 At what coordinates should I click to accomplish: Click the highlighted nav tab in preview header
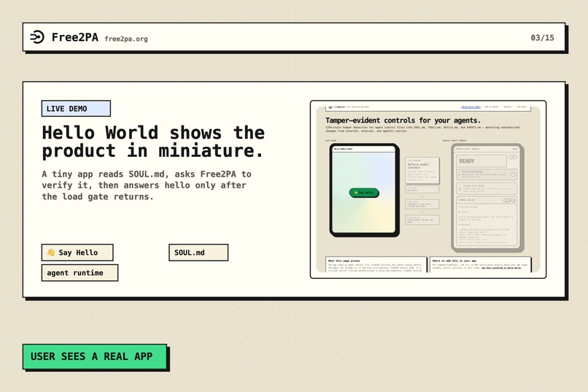(x=471, y=107)
